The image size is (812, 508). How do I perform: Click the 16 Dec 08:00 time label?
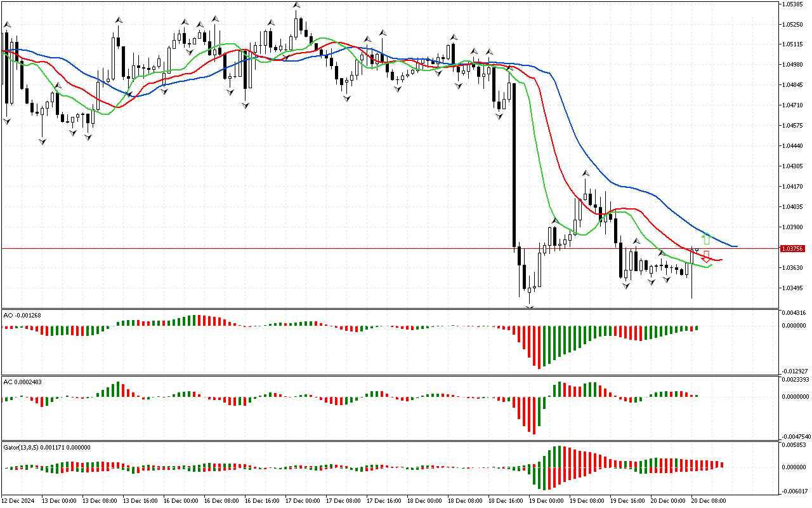click(x=221, y=501)
